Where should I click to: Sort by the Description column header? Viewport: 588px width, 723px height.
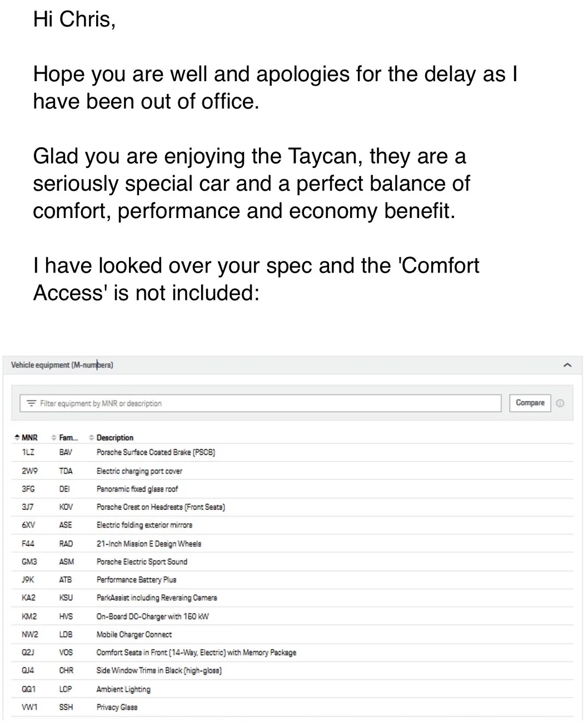[115, 438]
